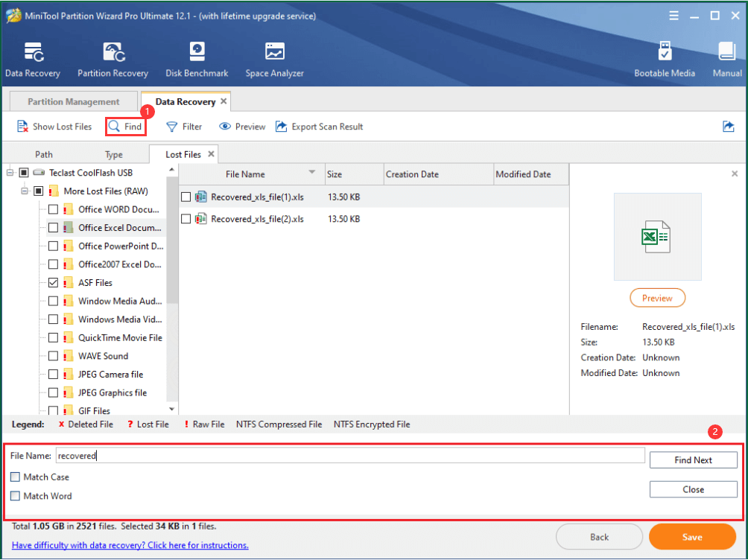The width and height of the screenshot is (748, 560).
Task: Click the Close button in find panel
Action: 693,489
